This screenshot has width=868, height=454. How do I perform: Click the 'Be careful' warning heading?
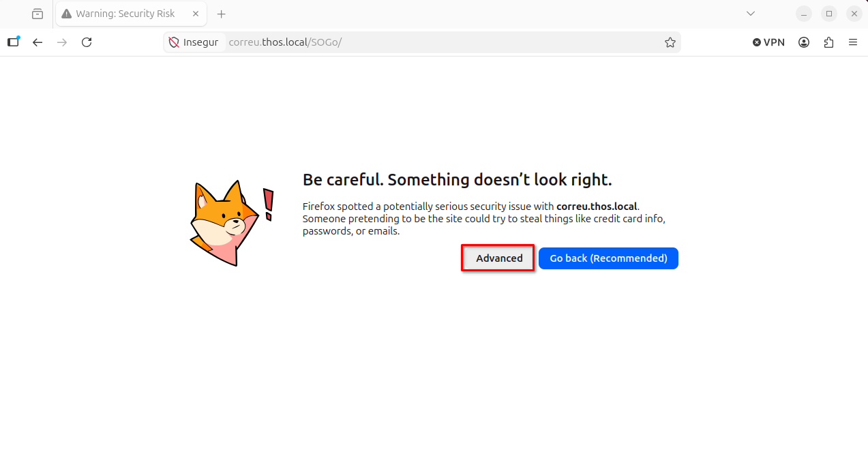[457, 180]
